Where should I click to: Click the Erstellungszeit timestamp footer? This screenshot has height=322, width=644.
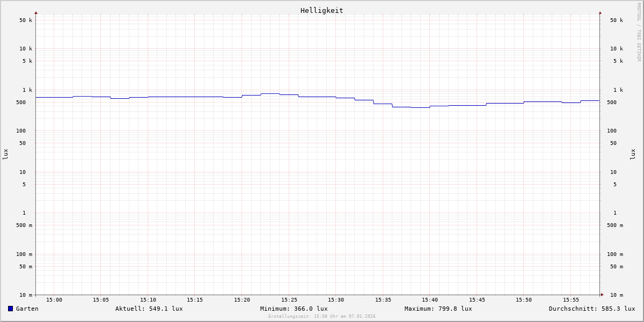[321, 317]
